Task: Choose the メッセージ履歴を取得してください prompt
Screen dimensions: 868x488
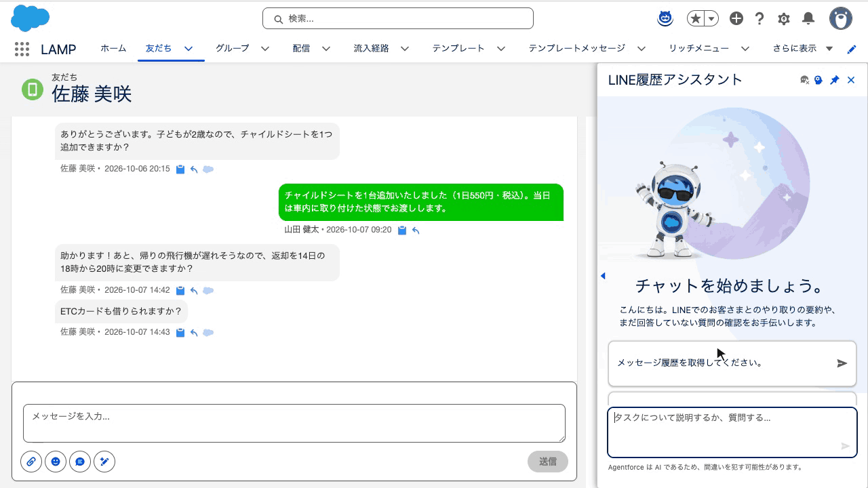Action: pos(732,363)
